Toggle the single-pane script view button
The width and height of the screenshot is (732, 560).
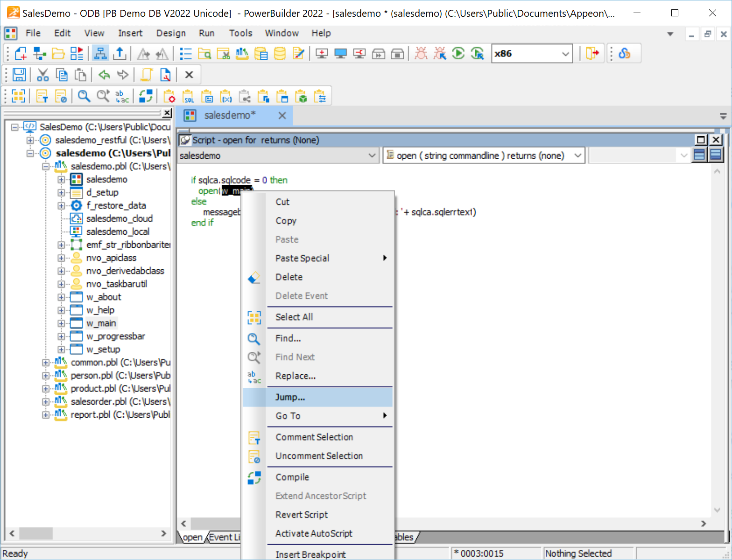pos(699,155)
